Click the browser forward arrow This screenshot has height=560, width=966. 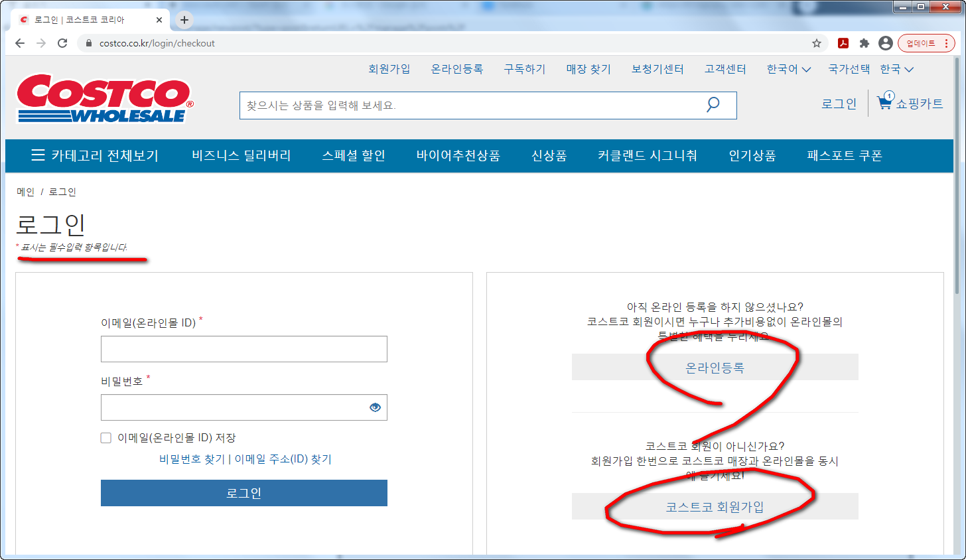tap(41, 43)
